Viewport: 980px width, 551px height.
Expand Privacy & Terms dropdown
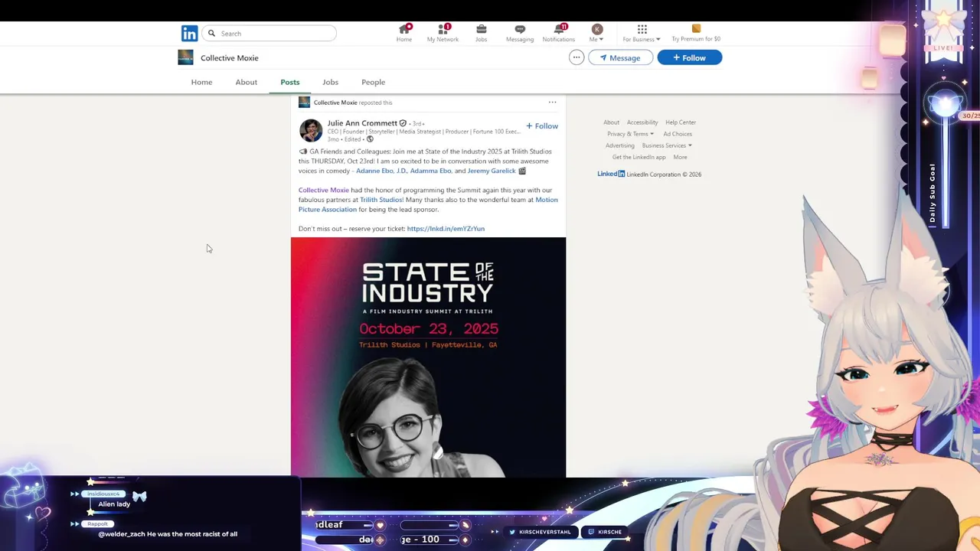click(x=630, y=134)
